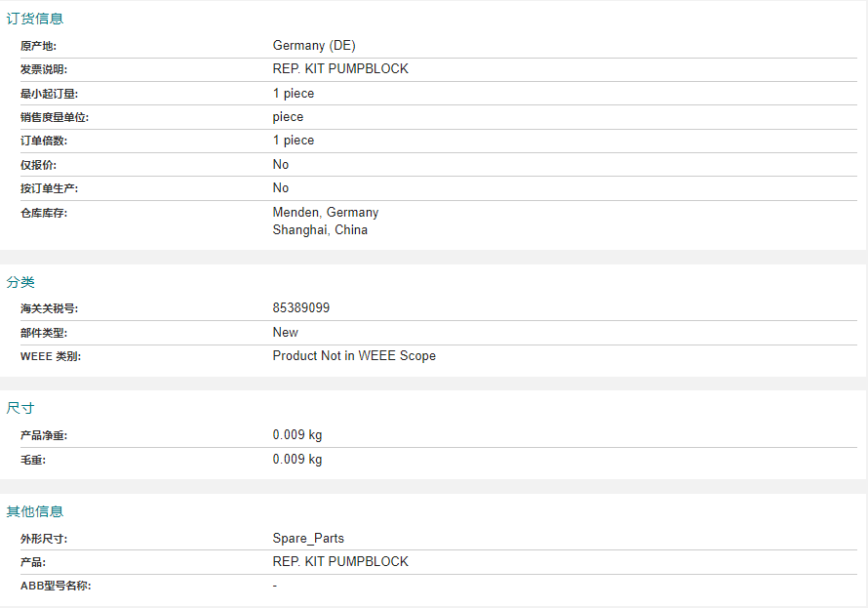Screen dimensions: 868x608
Task: Click the 海关关税号 label
Action: [x=50, y=308]
